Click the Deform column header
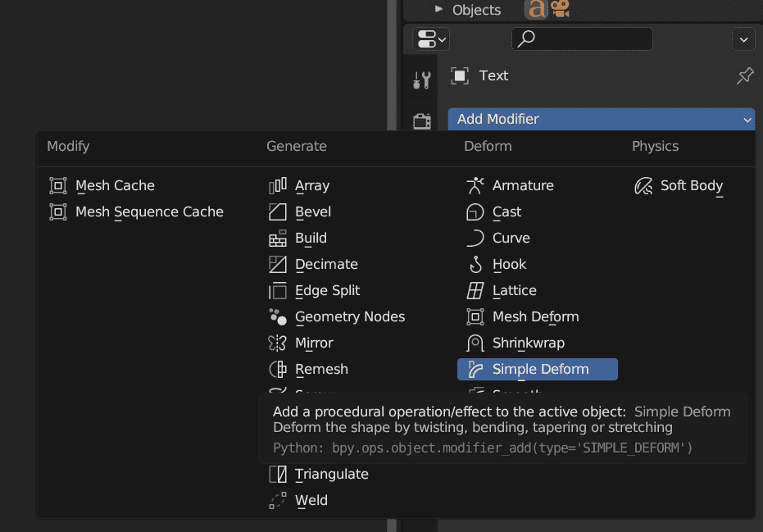Screen dimensions: 763x532 click(488, 146)
